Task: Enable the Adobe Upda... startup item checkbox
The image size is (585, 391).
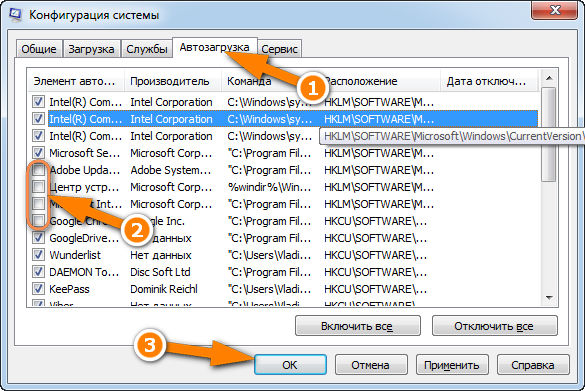Action: [x=38, y=170]
